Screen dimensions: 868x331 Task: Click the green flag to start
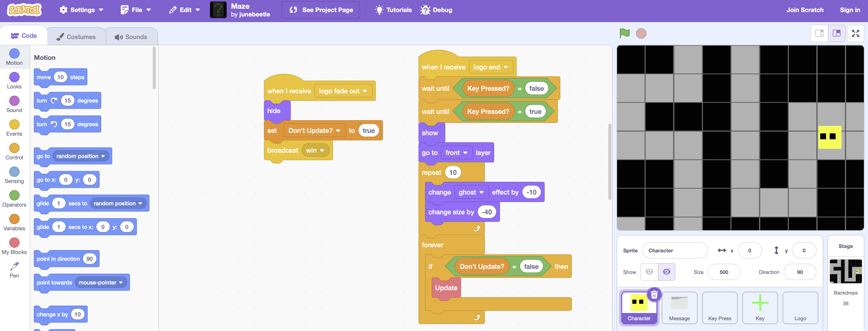(624, 33)
